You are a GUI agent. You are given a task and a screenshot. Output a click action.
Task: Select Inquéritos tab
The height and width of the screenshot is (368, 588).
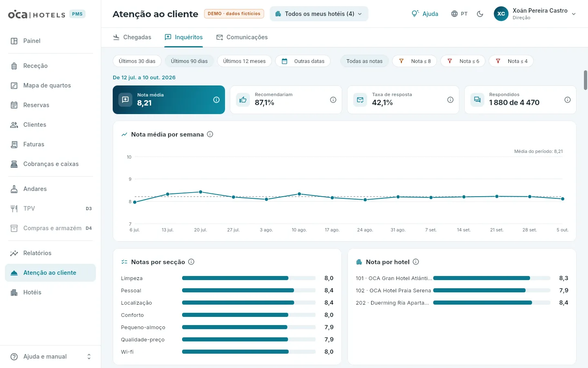click(183, 37)
